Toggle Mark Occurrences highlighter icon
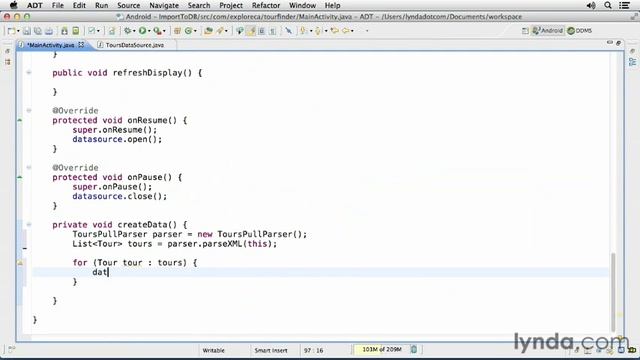 click(x=251, y=31)
